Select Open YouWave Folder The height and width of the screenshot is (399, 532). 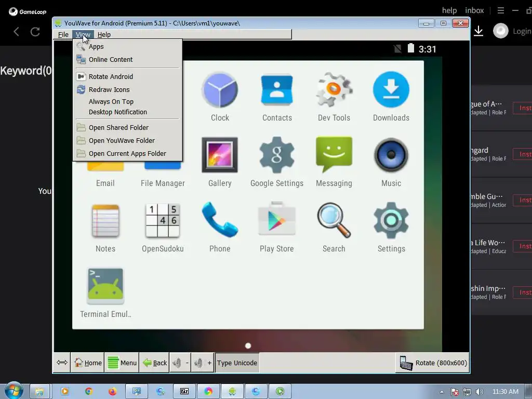pyautogui.click(x=127, y=140)
